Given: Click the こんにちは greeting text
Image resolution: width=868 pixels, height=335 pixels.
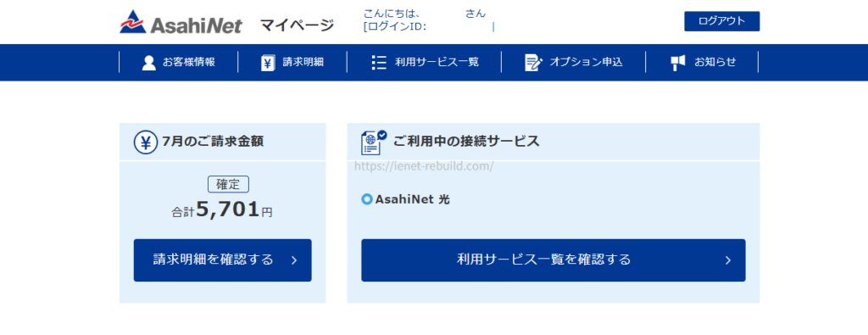Looking at the screenshot, I should (391, 14).
